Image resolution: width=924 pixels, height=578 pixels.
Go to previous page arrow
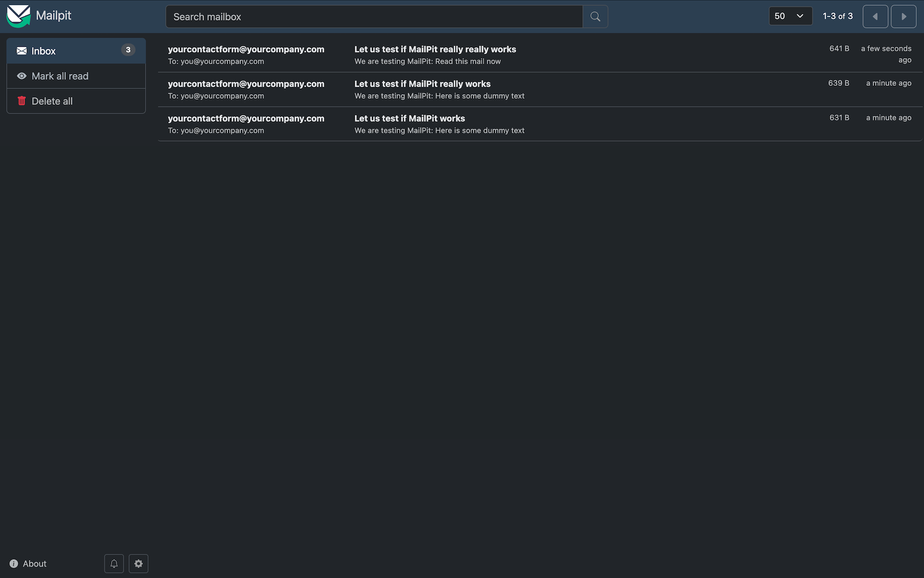(875, 17)
